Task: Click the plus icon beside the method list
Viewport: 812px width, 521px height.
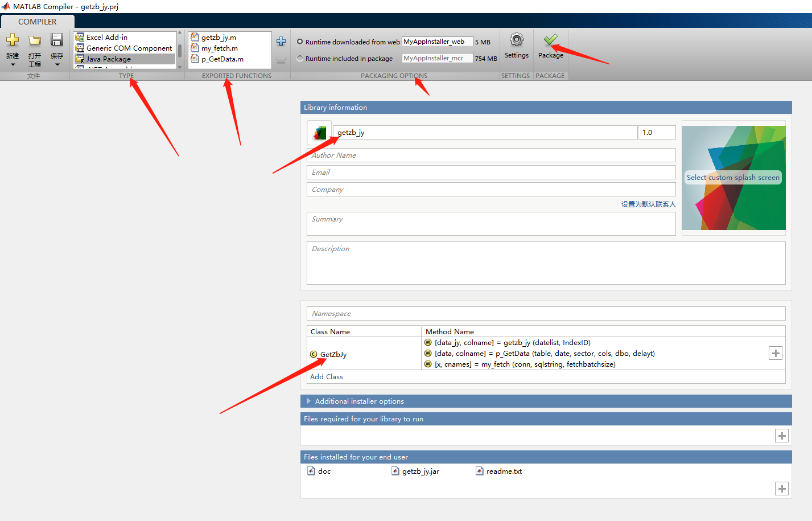Action: pyautogui.click(x=775, y=353)
